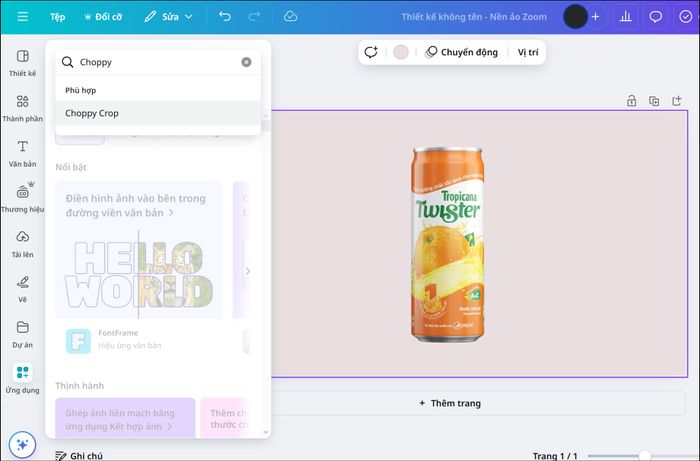Click the Choppy search field

[158, 62]
